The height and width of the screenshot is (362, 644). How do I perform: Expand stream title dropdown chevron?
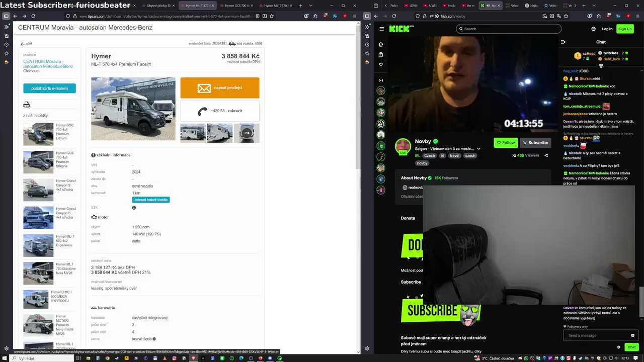pyautogui.click(x=478, y=149)
